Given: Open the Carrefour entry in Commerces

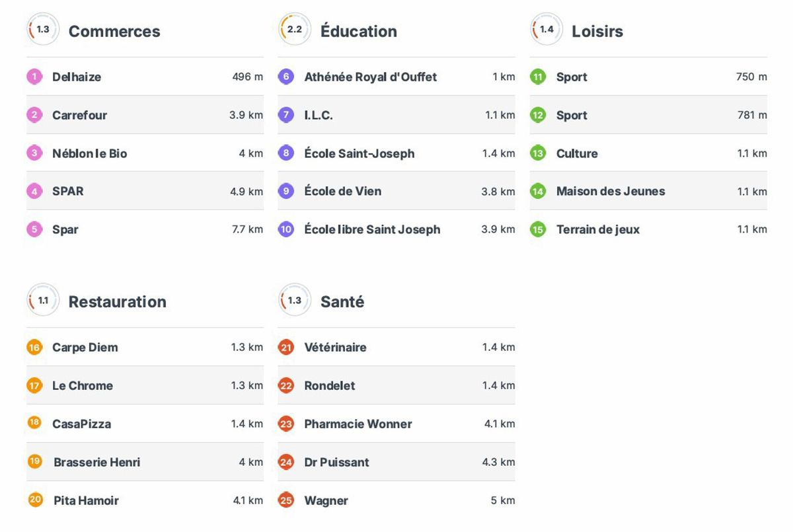Looking at the screenshot, I should pyautogui.click(x=79, y=115).
